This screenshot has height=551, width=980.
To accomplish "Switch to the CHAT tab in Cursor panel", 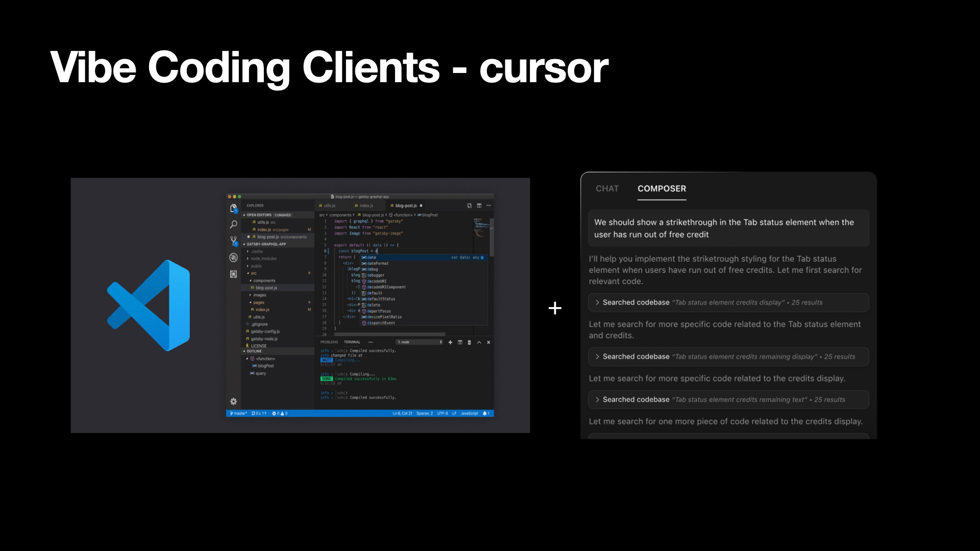I will [x=607, y=189].
